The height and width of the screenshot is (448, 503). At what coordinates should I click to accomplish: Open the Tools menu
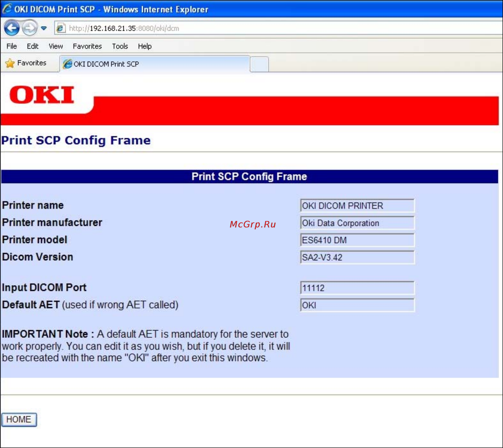120,46
